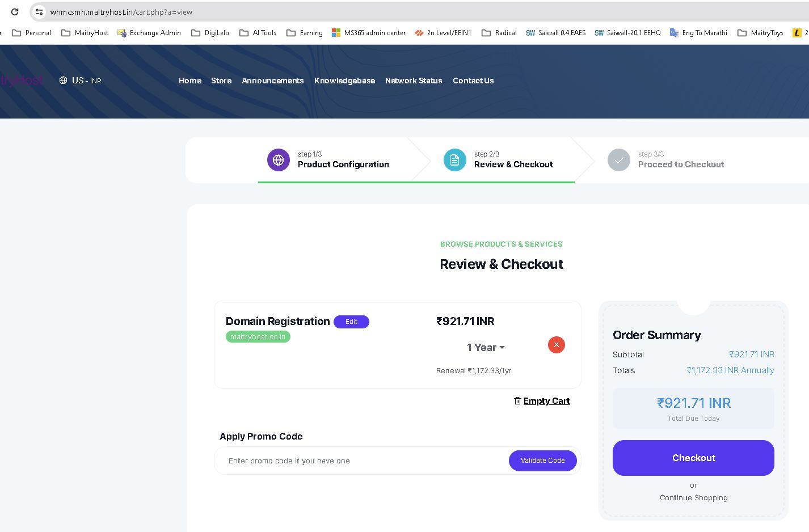Click the MS365 admin center bookmark icon
The image size is (809, 532).
336,33
